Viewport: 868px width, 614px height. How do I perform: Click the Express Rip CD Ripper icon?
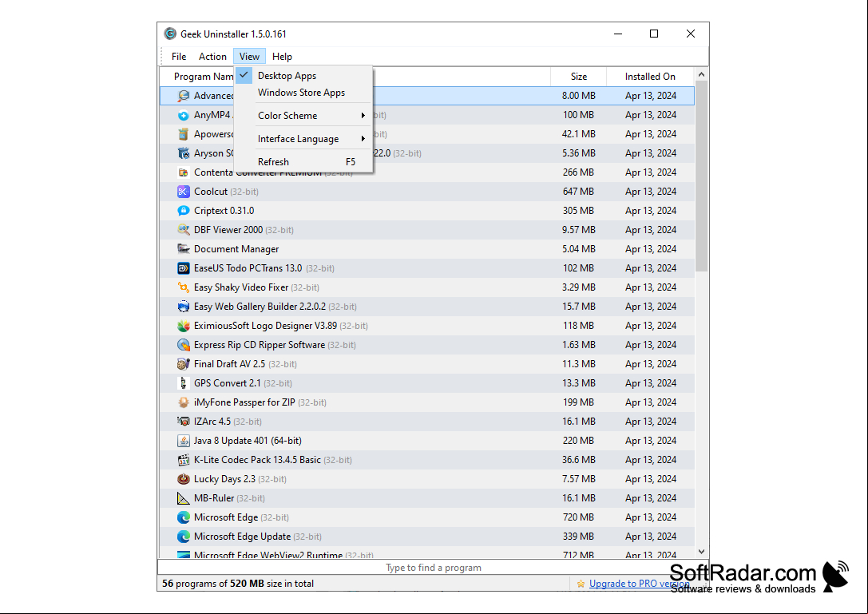pos(183,345)
